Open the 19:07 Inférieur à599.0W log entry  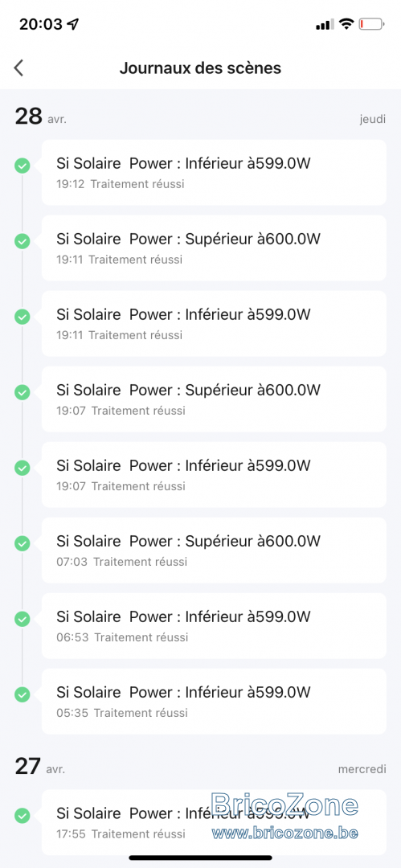(x=214, y=474)
